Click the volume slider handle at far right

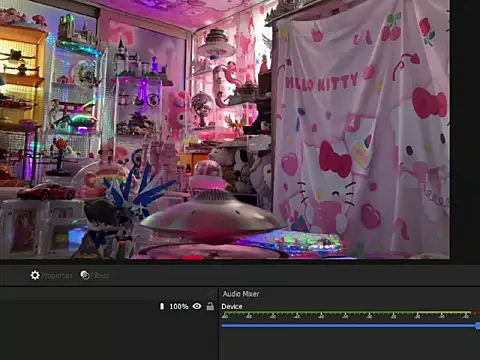[478, 325]
